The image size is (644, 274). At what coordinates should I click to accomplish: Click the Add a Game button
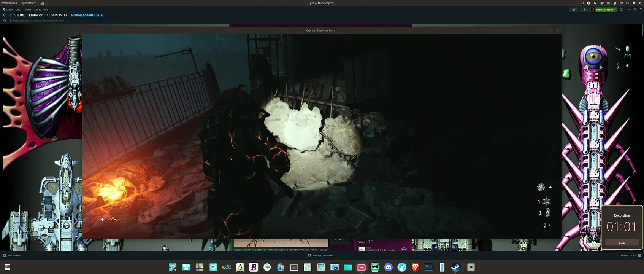point(12,256)
